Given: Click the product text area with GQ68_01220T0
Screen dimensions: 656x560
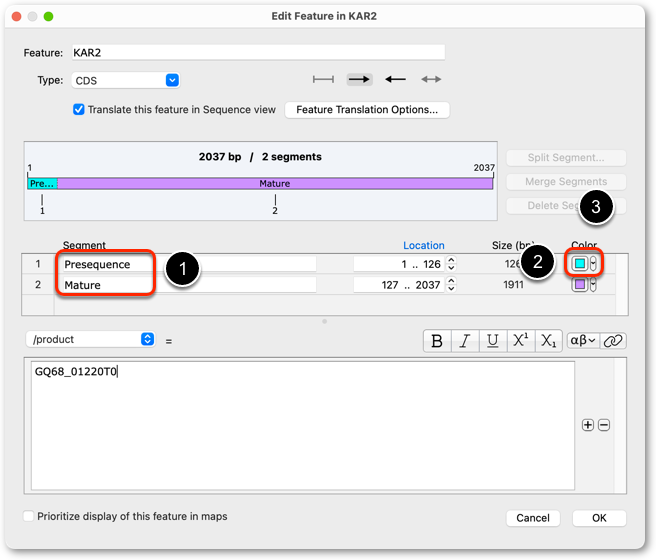Looking at the screenshot, I should [x=303, y=426].
